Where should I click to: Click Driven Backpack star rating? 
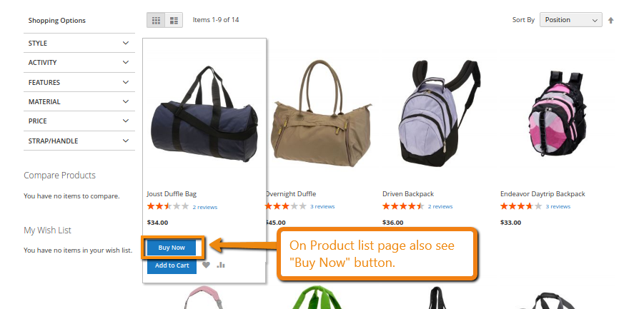pos(403,206)
